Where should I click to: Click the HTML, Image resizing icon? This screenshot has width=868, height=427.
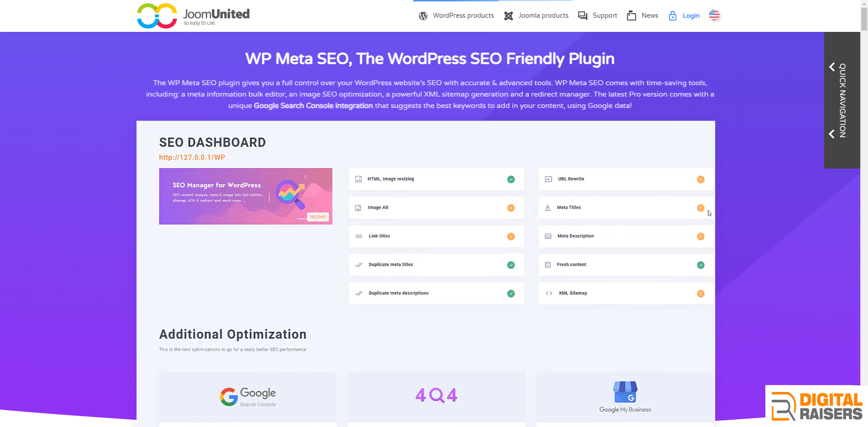[359, 179]
